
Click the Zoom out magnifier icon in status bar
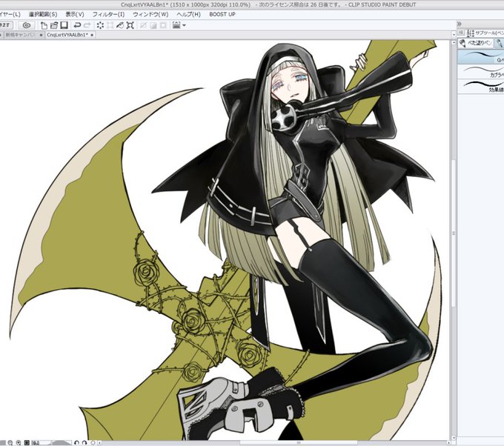(x=10, y=443)
